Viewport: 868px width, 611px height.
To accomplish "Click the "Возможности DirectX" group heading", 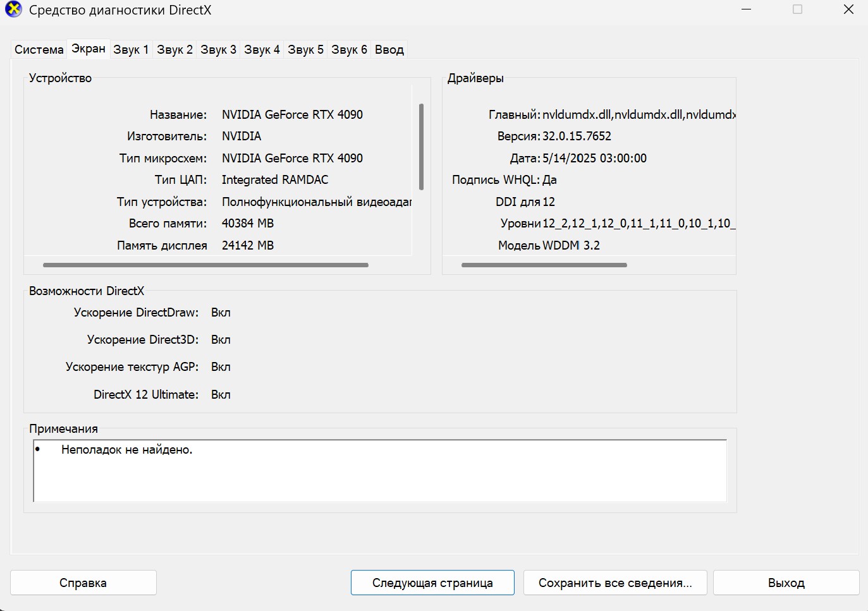I will pos(87,291).
